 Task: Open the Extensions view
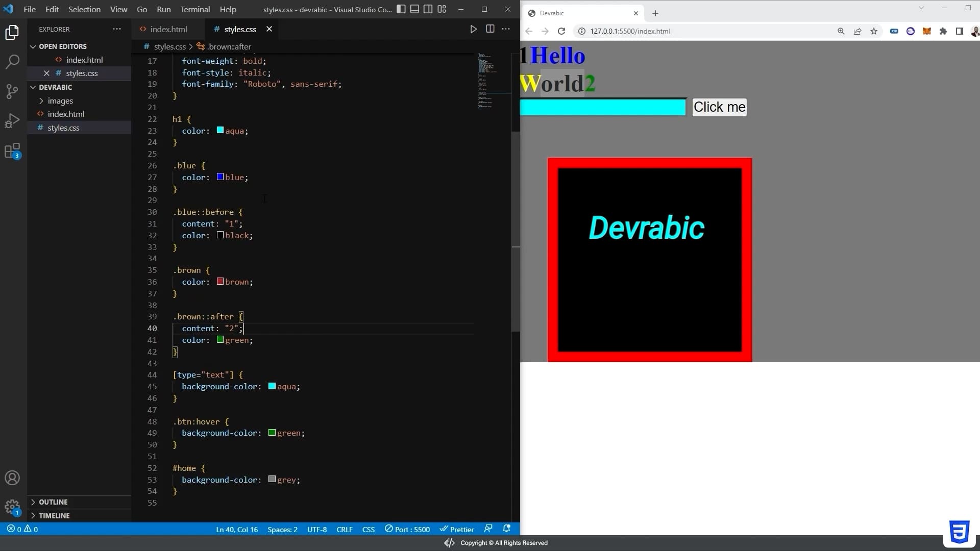pos(12,151)
